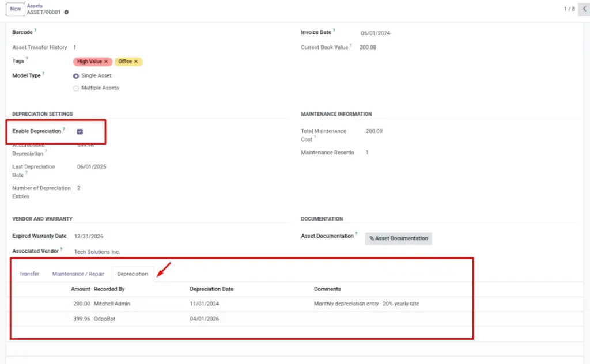Click Total Maintenance Cost value 200.00
Image resolution: width=590 pixels, height=364 pixels.
(x=374, y=131)
